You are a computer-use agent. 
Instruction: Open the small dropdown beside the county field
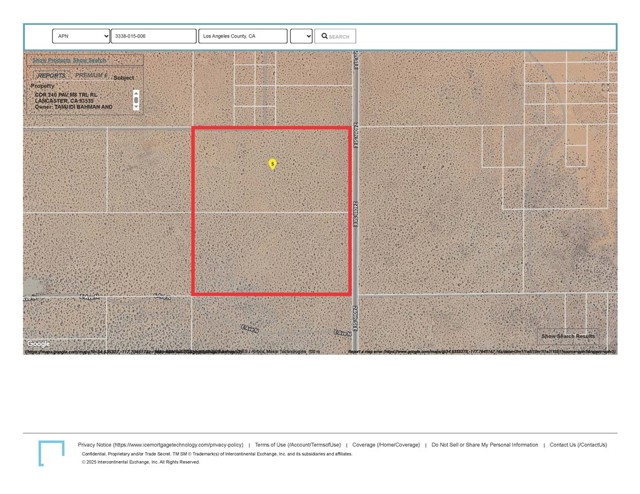[x=301, y=36]
